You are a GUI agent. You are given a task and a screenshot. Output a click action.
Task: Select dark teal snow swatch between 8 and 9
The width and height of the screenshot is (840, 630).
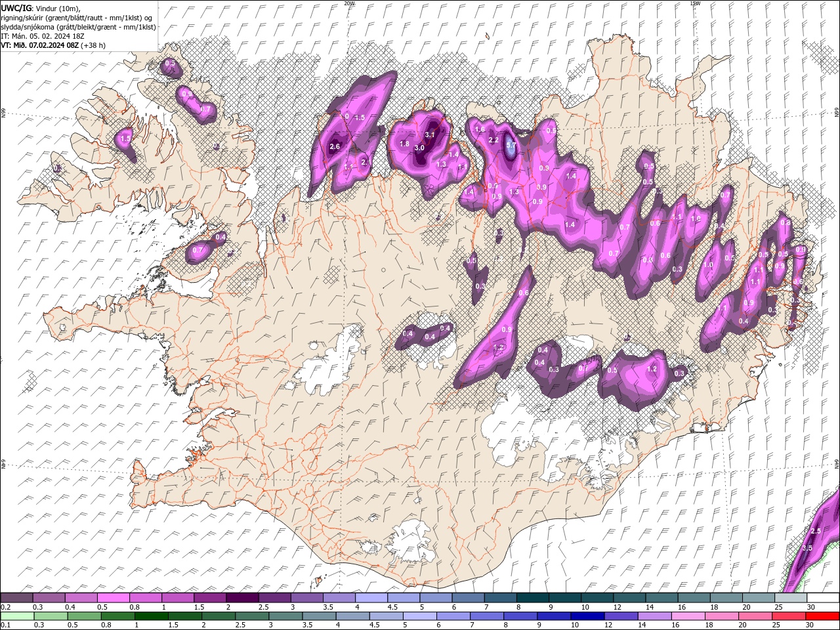[532, 598]
